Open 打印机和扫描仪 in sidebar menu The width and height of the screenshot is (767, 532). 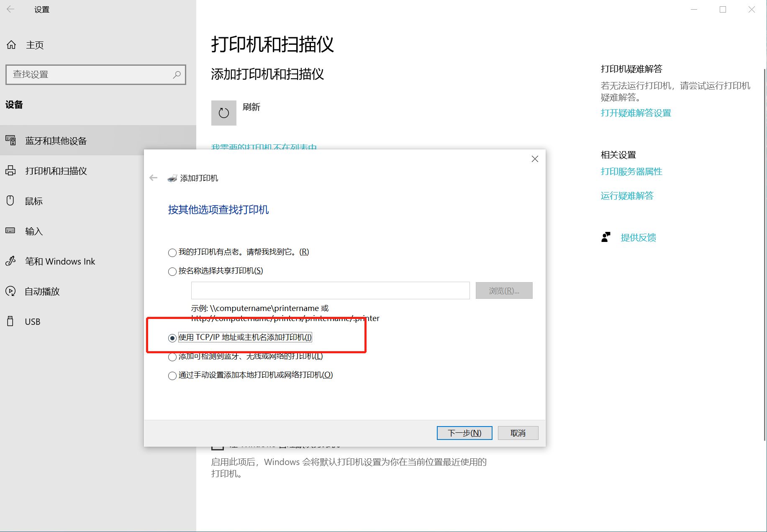(56, 171)
